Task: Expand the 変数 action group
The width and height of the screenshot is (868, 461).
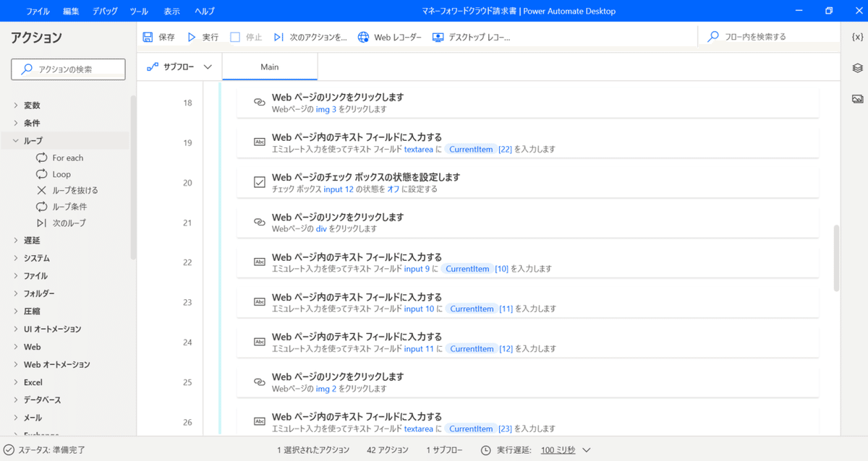Action: point(31,105)
